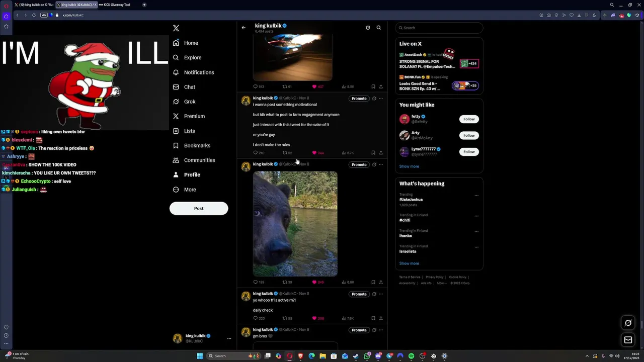Follow Lyme777777 in You might like
This screenshot has width=644, height=362.
(x=469, y=152)
